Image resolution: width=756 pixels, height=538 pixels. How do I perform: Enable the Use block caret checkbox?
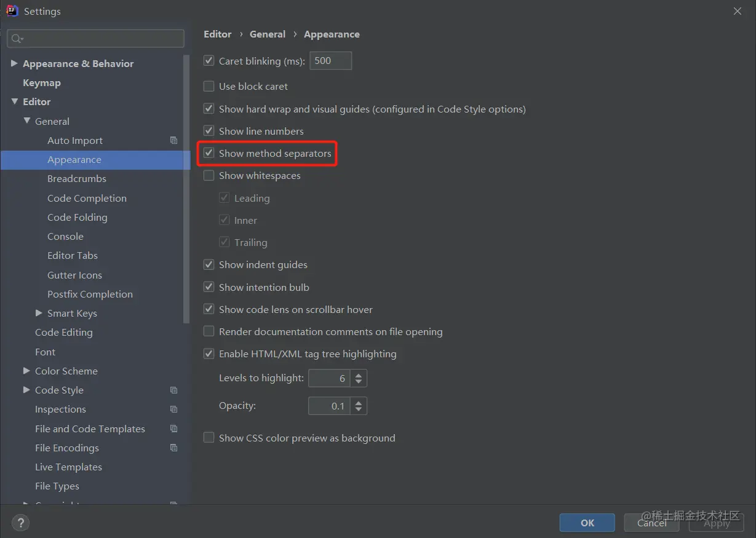(x=209, y=86)
